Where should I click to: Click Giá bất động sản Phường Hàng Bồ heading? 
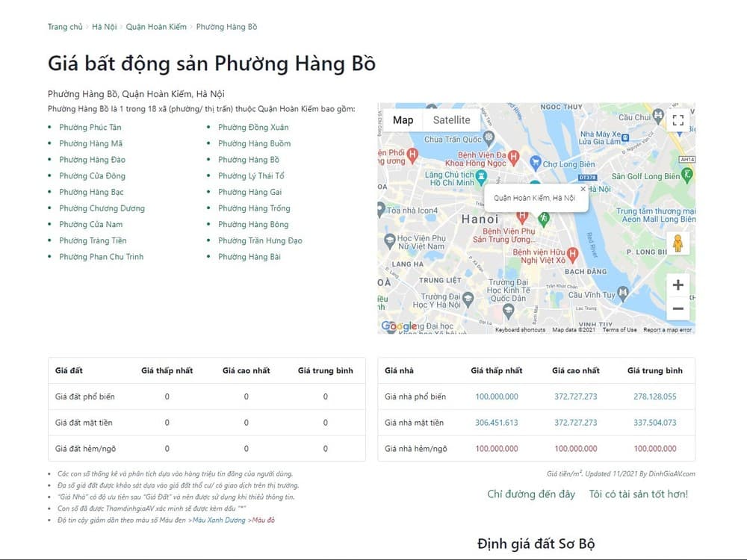pos(211,63)
